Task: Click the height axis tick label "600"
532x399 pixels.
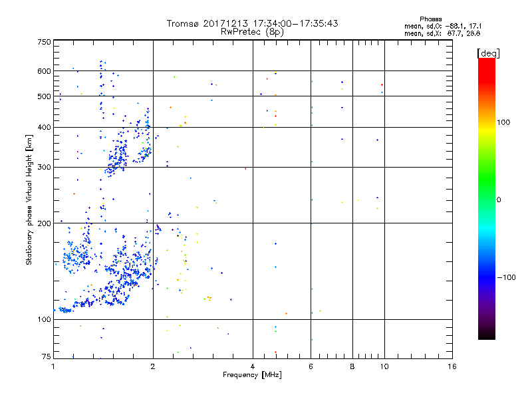Action: (44, 71)
